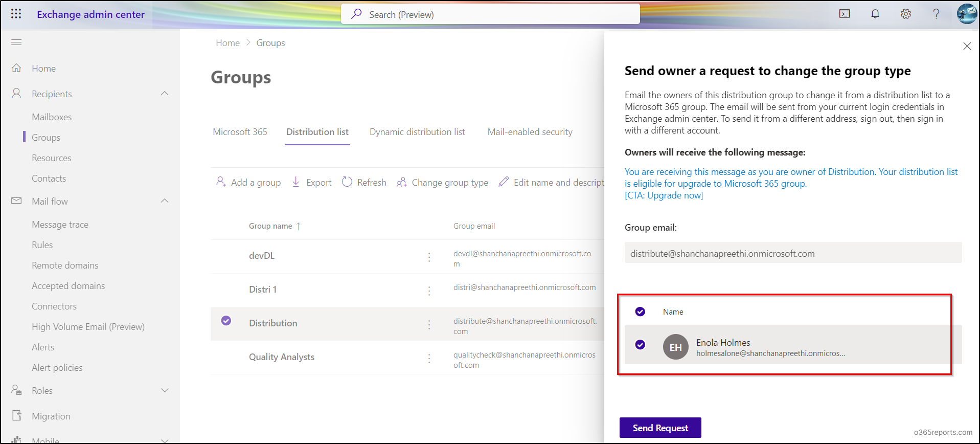This screenshot has width=980, height=444.
Task: Open Mailboxes in the sidebar
Action: (52, 117)
